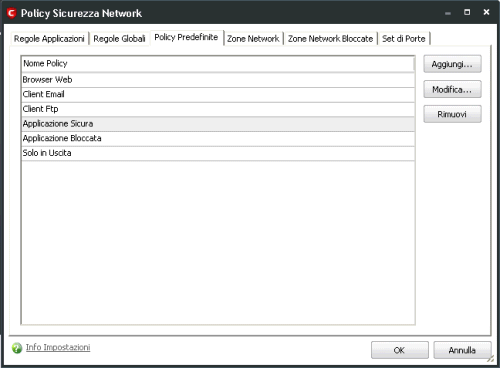Click the Modifica... button

452,89
